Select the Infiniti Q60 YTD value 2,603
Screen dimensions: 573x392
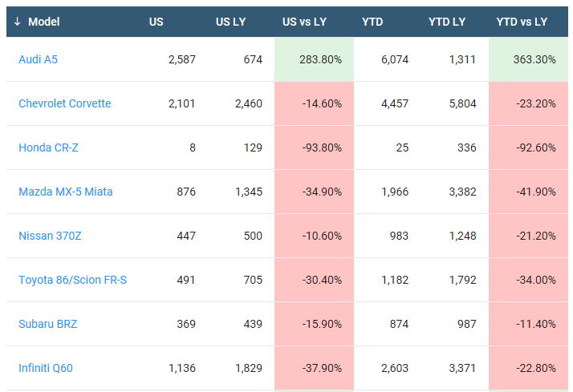(393, 368)
